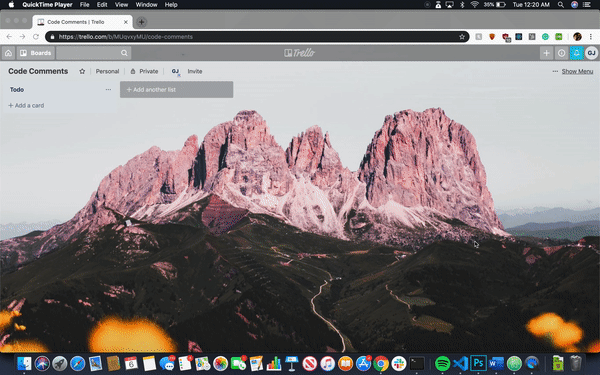Change Private visibility setting

tap(144, 71)
